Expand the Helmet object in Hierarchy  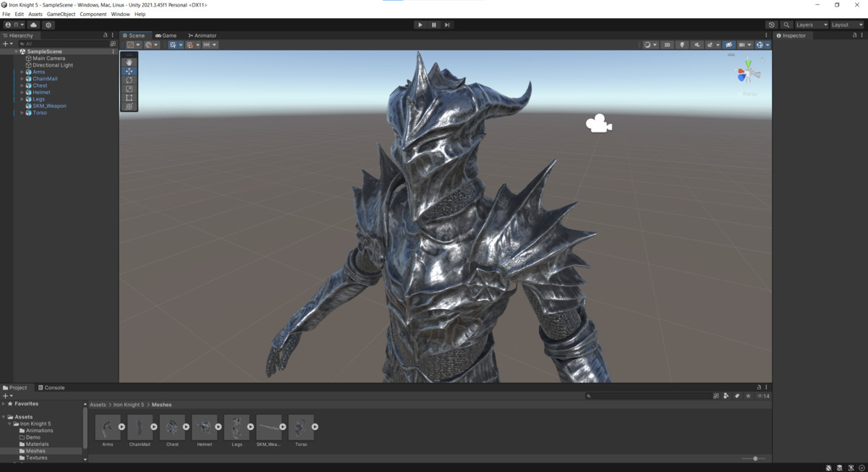pyautogui.click(x=22, y=93)
